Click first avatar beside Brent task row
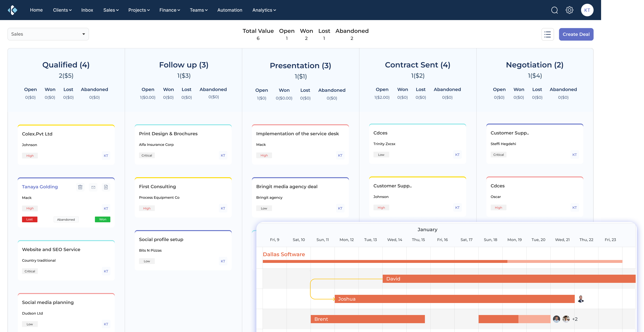 coord(556,319)
